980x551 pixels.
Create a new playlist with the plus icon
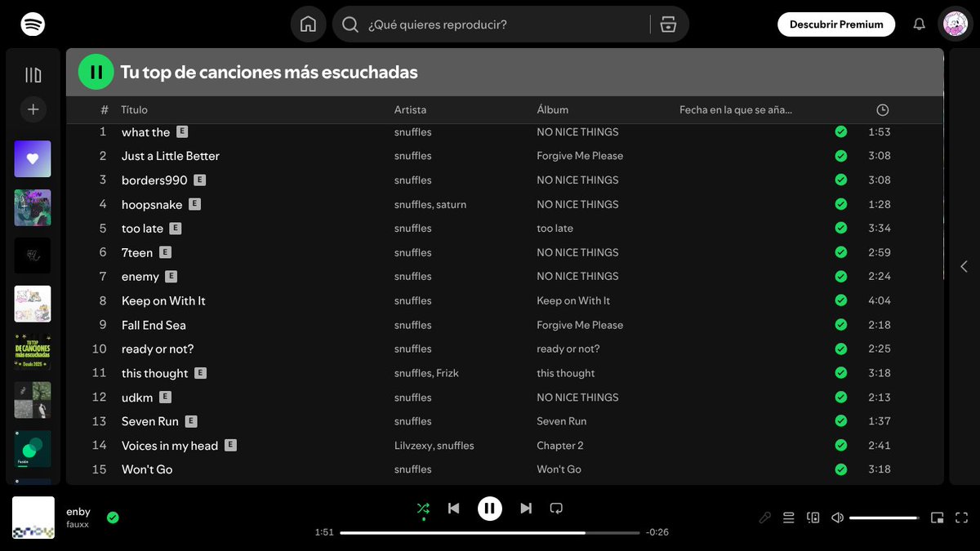33,109
